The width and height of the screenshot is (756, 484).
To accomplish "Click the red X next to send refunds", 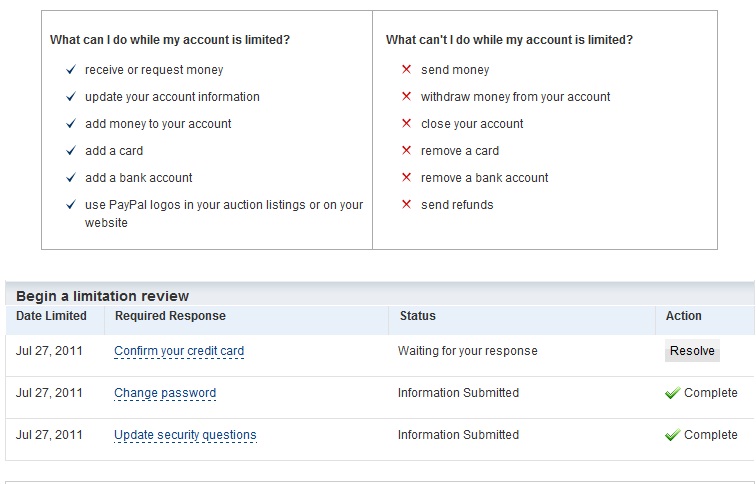I will click(406, 205).
